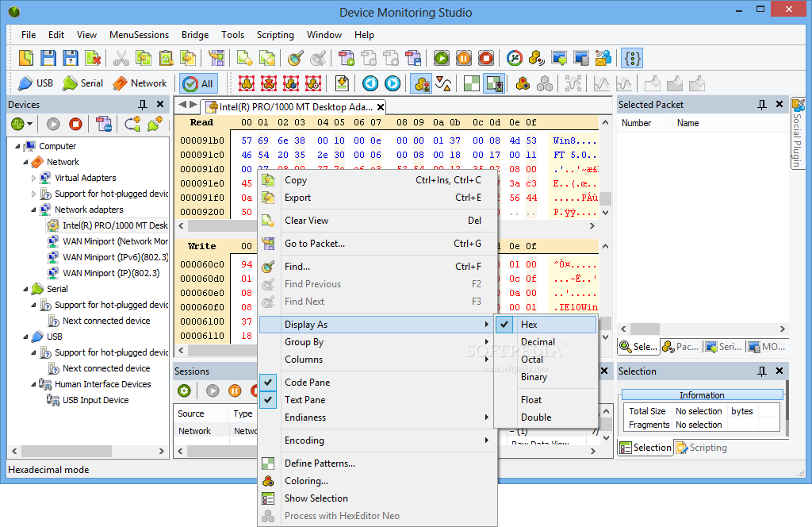812x527 pixels.
Task: Close the Selection panel
Action: click(779, 371)
